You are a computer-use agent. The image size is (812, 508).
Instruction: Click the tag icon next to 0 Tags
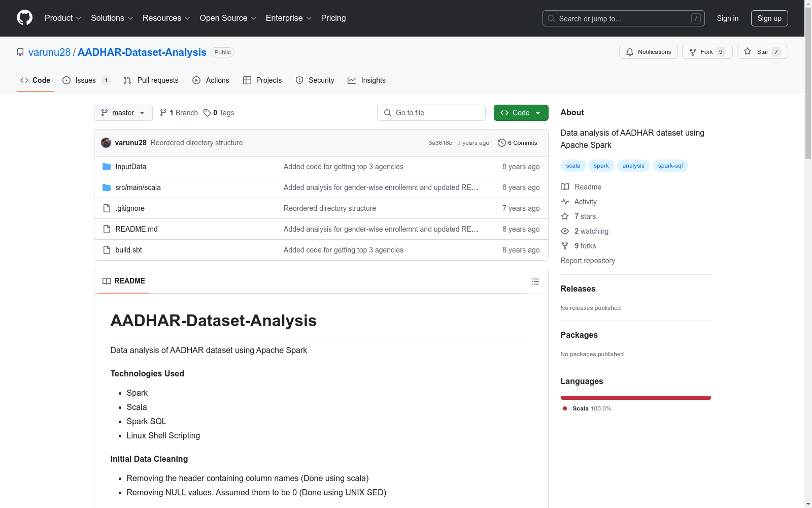(x=207, y=113)
